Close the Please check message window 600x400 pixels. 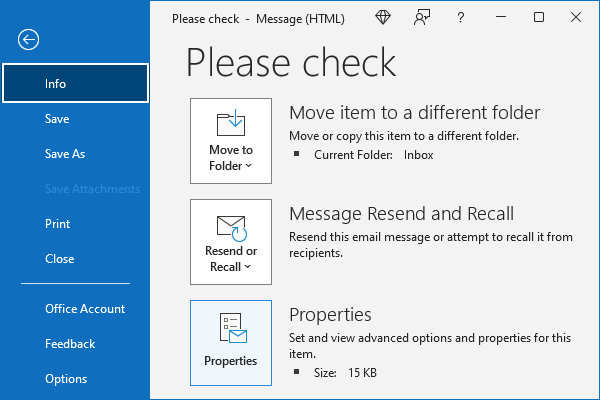[x=576, y=17]
